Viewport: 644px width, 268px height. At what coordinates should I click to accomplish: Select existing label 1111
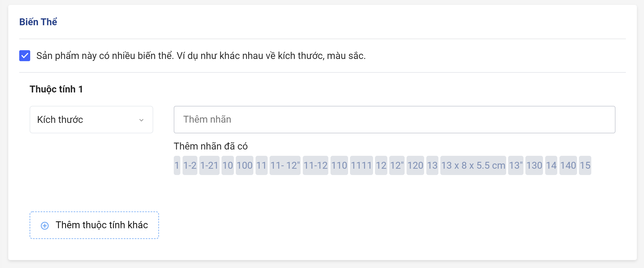(361, 165)
